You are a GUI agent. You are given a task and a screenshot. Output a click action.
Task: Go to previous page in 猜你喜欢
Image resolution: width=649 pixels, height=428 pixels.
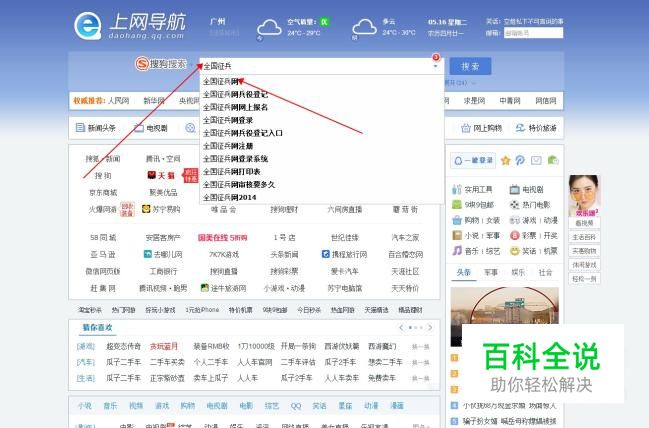tap(401, 327)
